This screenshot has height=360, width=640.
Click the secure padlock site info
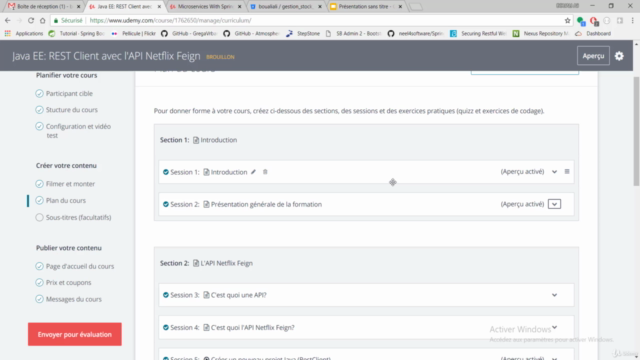[56, 20]
